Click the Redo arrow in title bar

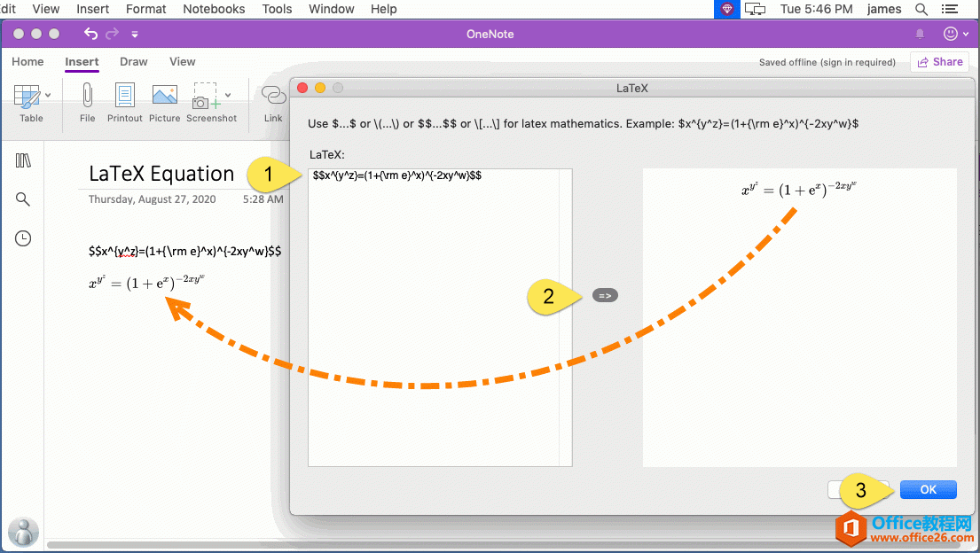pyautogui.click(x=113, y=34)
